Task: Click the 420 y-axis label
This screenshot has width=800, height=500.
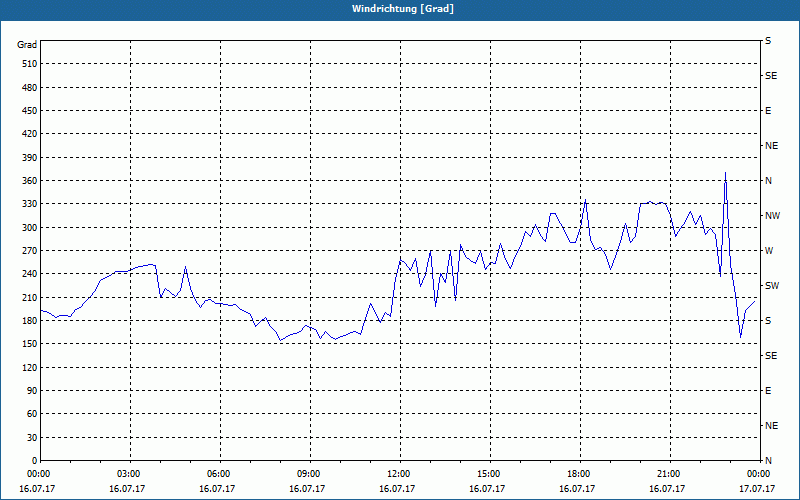Action: pyautogui.click(x=30, y=134)
